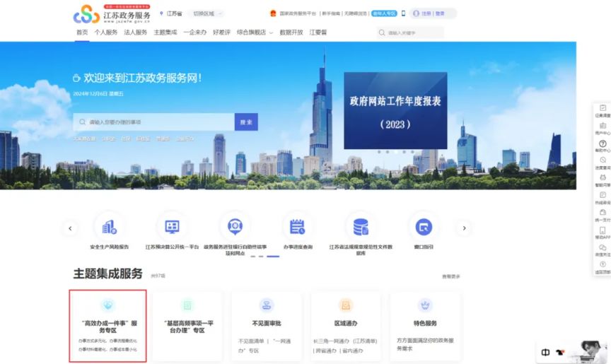Open the 法人服务 menu item

tap(136, 33)
